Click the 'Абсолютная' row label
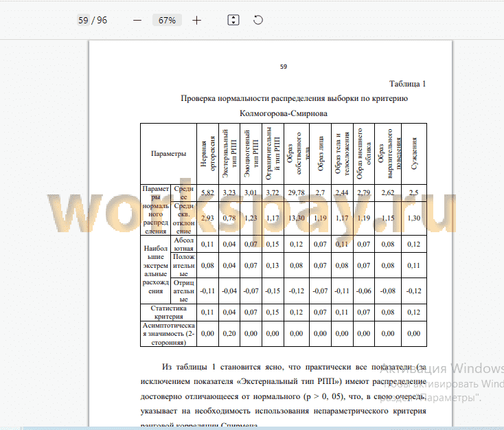 click(x=183, y=244)
